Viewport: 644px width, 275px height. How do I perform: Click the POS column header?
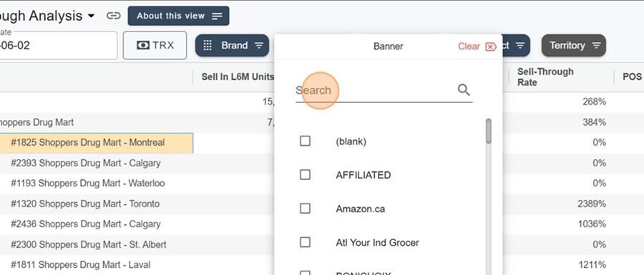632,77
